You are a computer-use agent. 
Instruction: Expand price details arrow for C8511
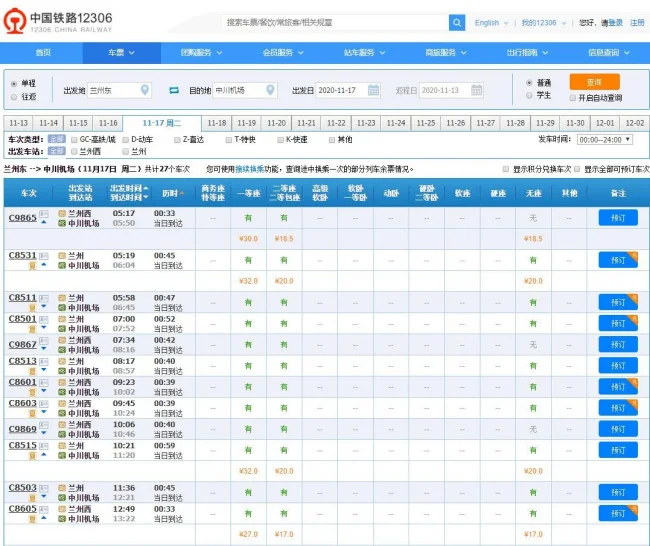pyautogui.click(x=44, y=307)
